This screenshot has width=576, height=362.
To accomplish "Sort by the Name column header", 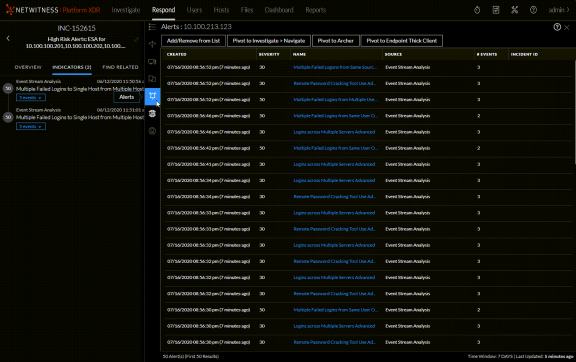I will [x=299, y=54].
